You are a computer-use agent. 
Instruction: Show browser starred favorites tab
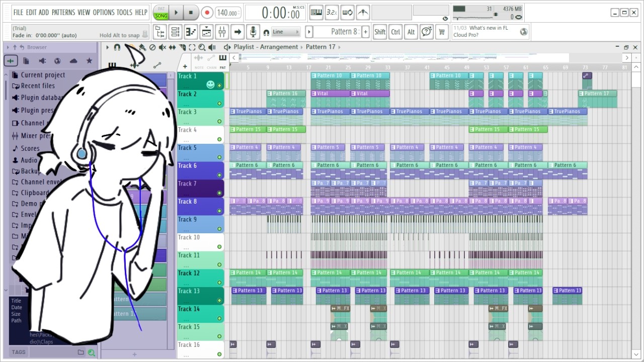pos(89,61)
